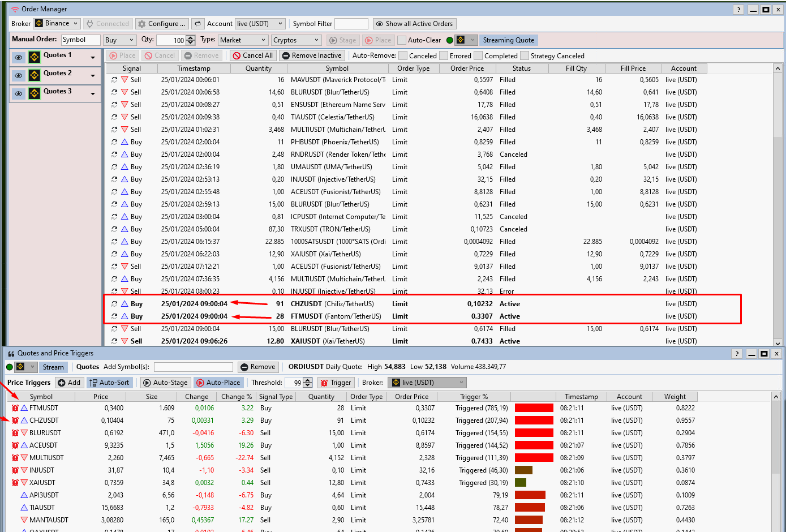The height and width of the screenshot is (532, 786).
Task: Toggle visibility eye for Quotes 1
Action: click(19, 57)
